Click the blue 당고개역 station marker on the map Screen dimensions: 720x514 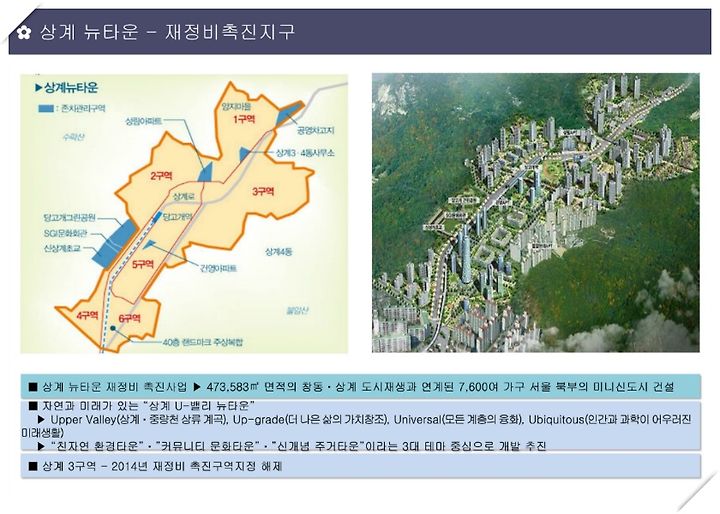(158, 216)
